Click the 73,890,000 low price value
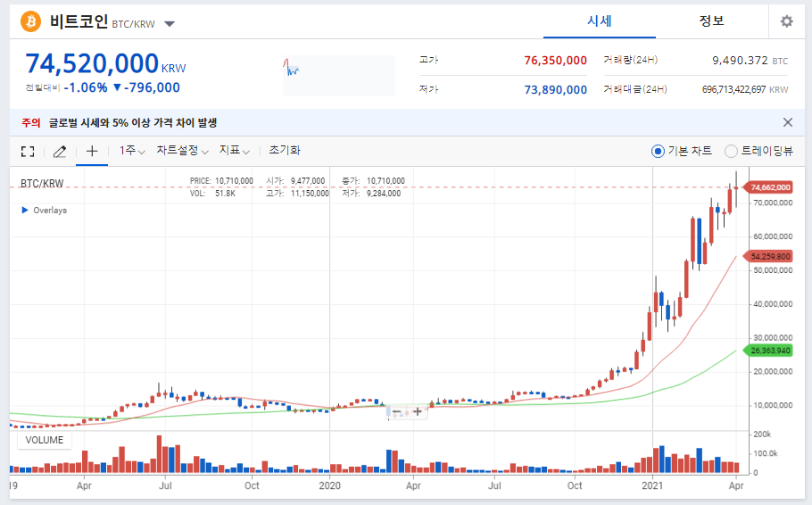Viewport: 812px width, 505px height. point(555,90)
